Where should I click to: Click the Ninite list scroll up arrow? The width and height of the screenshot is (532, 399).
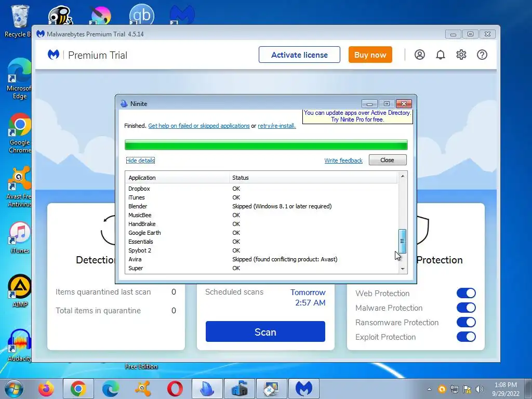click(403, 176)
